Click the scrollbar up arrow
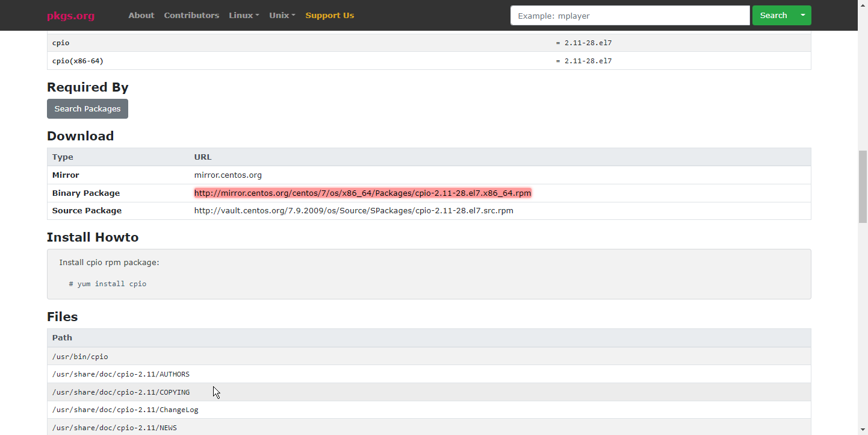The width and height of the screenshot is (868, 435). 863,4
